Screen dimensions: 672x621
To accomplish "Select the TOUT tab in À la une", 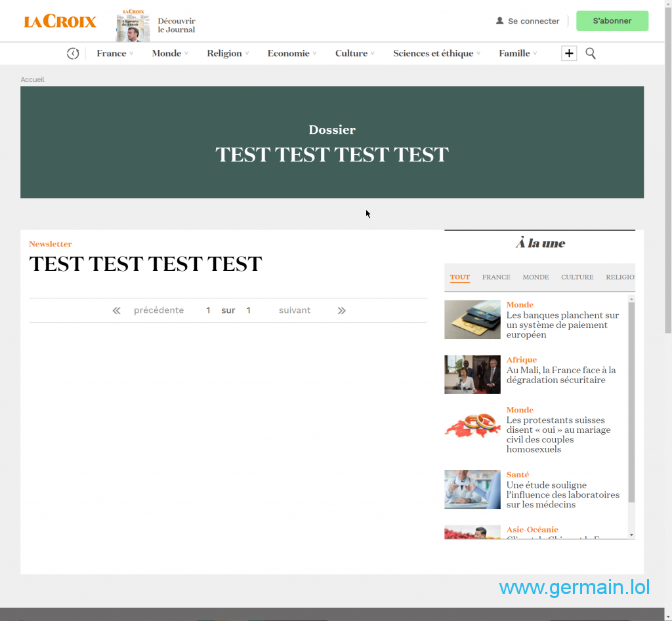I will coord(460,277).
